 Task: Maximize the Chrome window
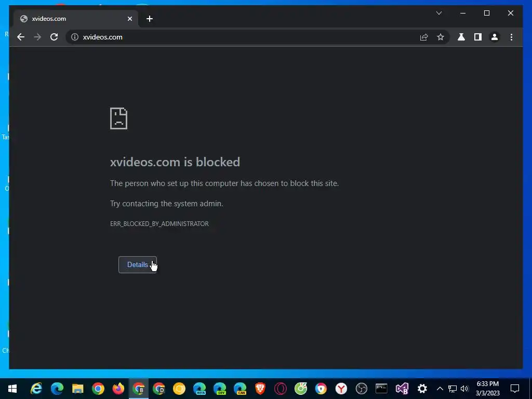(486, 13)
